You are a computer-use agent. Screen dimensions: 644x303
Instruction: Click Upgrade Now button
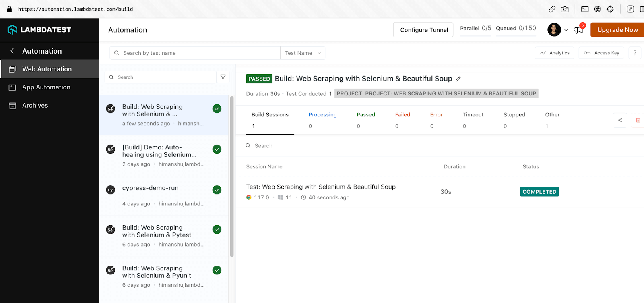coord(617,30)
